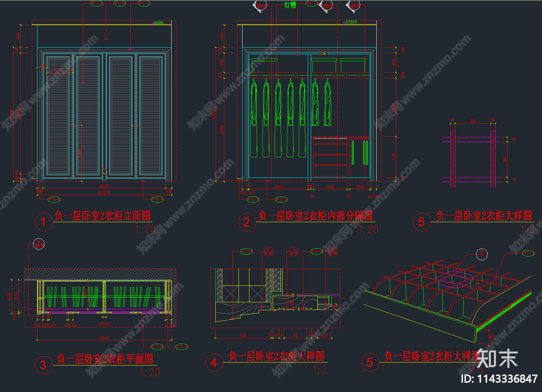Select the circled 6 callout above the isometric drawer
The height and width of the screenshot is (392, 542).
coord(482,254)
